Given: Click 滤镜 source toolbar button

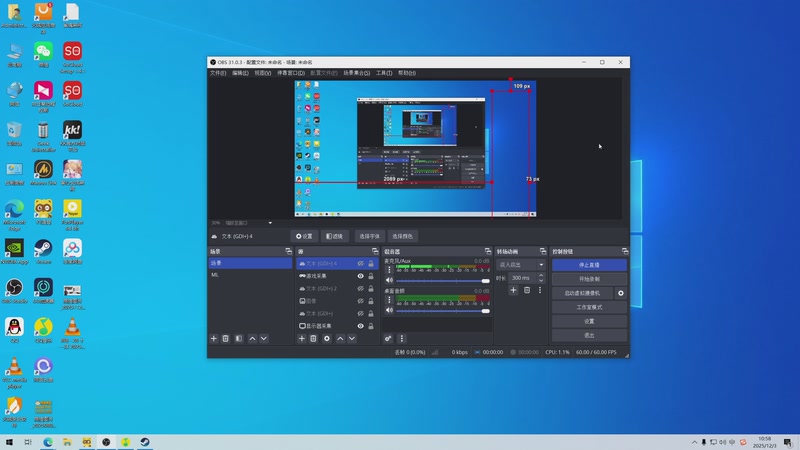Looking at the screenshot, I should pos(335,236).
